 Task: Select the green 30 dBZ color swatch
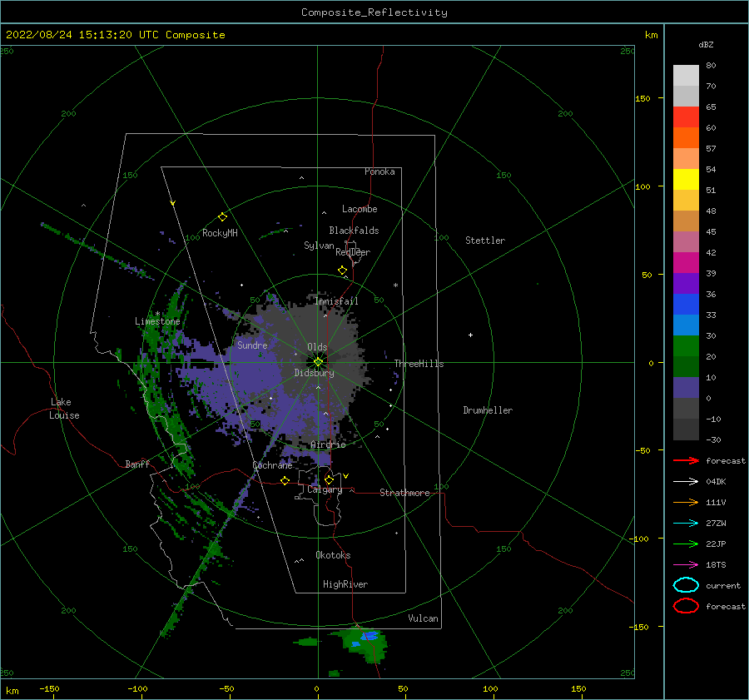[x=686, y=345]
